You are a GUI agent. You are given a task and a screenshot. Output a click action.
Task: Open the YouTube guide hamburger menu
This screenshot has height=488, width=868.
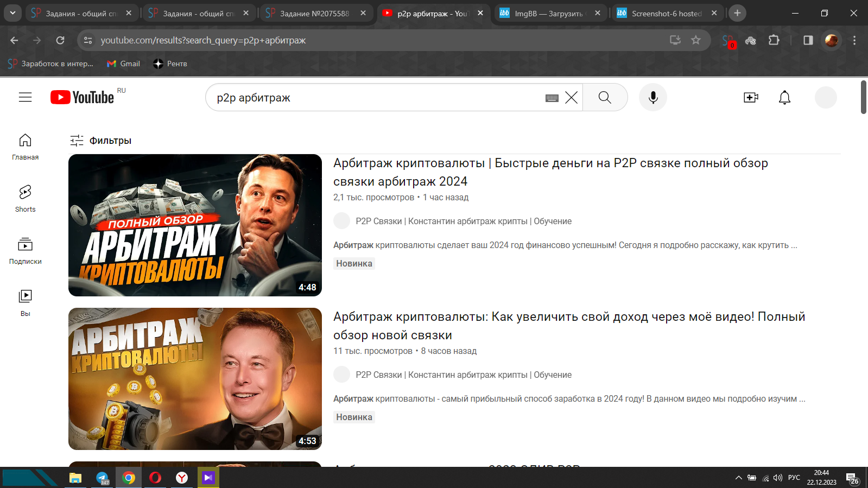[25, 97]
